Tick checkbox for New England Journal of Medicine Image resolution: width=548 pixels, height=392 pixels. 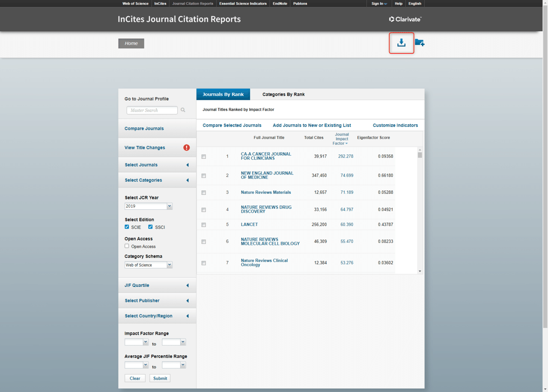204,176
